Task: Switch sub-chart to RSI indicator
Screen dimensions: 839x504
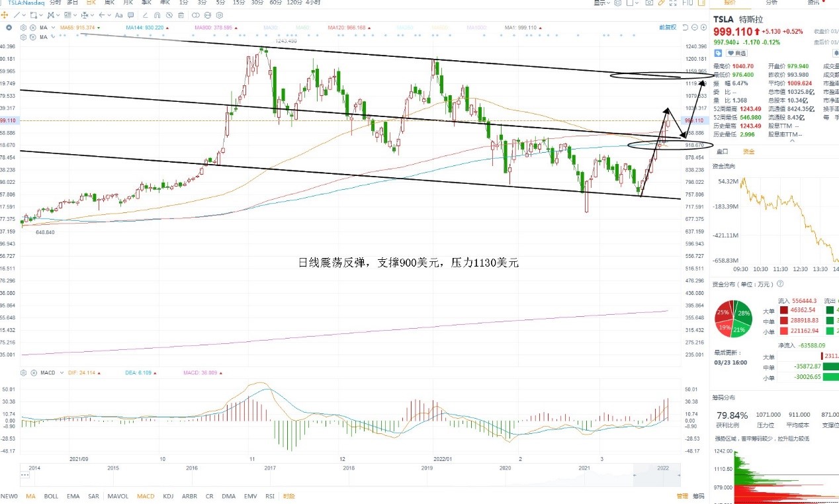Action: tap(270, 495)
